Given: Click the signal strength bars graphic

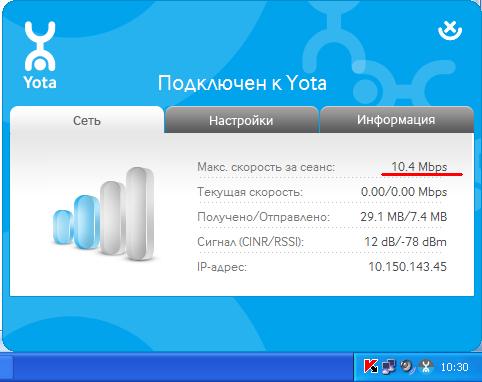Looking at the screenshot, I should click(104, 214).
